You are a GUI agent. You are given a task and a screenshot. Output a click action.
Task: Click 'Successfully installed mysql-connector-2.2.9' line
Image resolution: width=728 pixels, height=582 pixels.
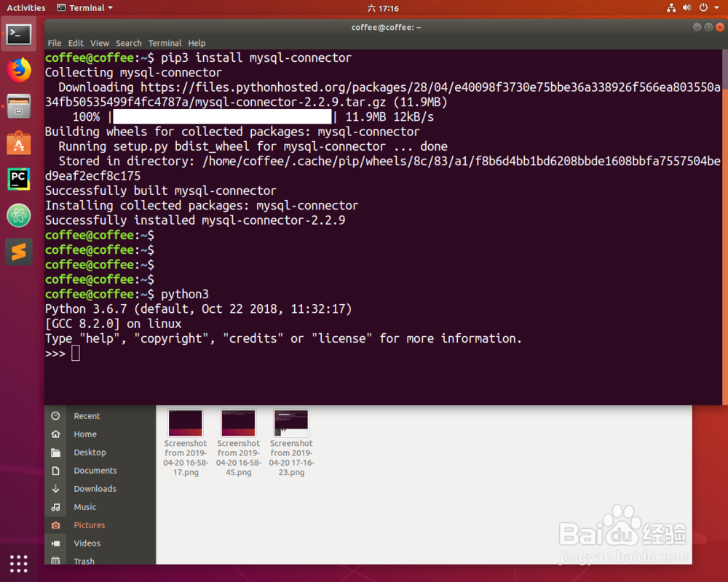click(195, 220)
